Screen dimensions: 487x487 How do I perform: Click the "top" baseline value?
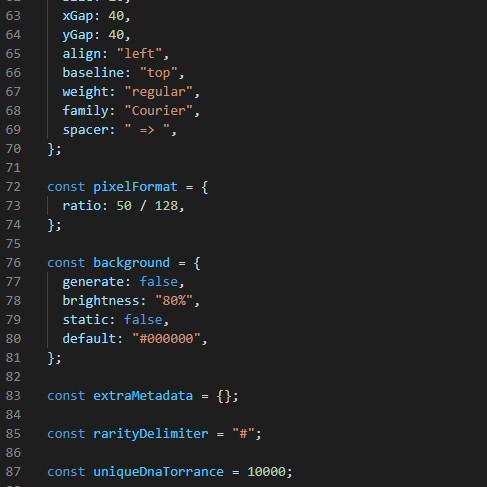(x=159, y=73)
